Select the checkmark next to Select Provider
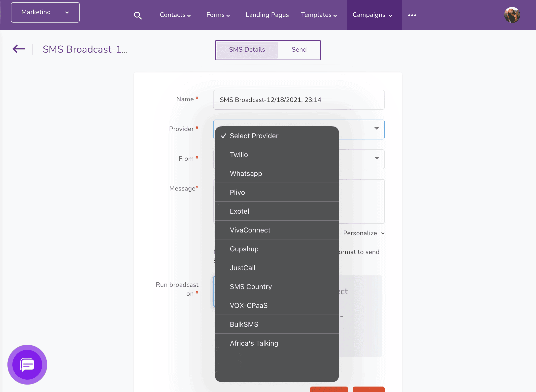The image size is (536, 392). click(x=224, y=136)
